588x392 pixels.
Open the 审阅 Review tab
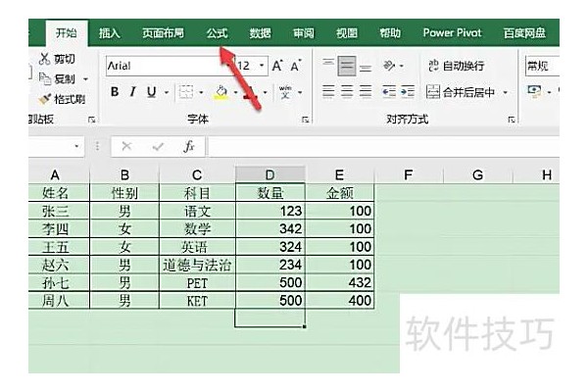pyautogui.click(x=304, y=33)
